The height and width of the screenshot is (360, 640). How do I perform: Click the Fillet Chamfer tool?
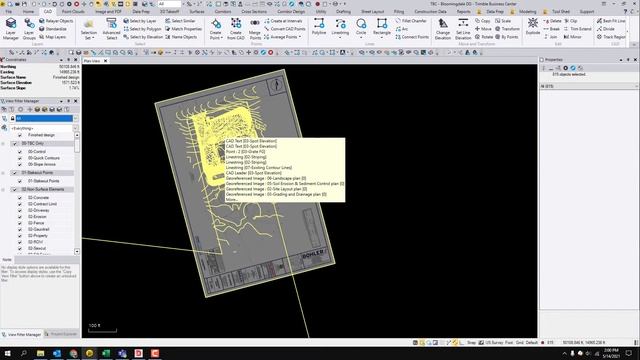click(x=411, y=21)
